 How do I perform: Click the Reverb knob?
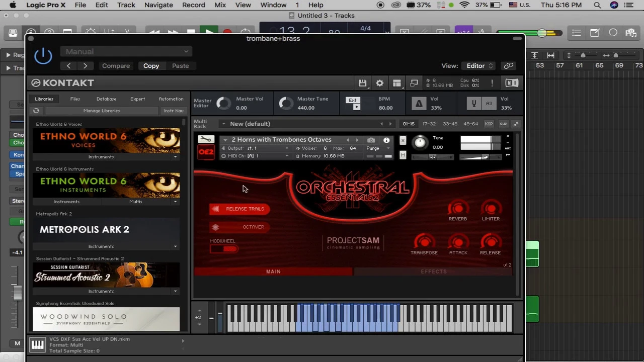[x=458, y=208]
